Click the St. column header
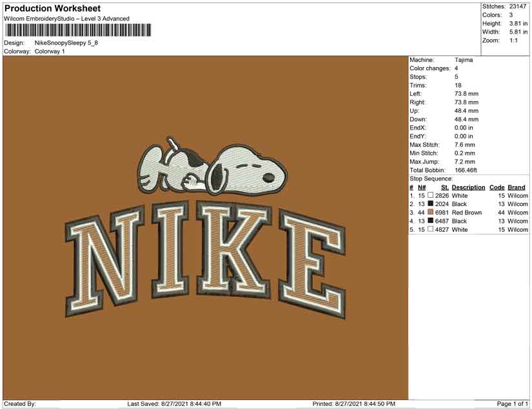Screen dimensions: 532x409 [x=445, y=187]
